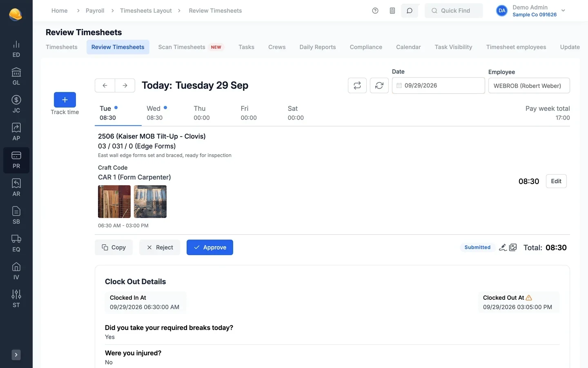
Task: Open the first edge forms photo thumbnail
Action: [114, 202]
